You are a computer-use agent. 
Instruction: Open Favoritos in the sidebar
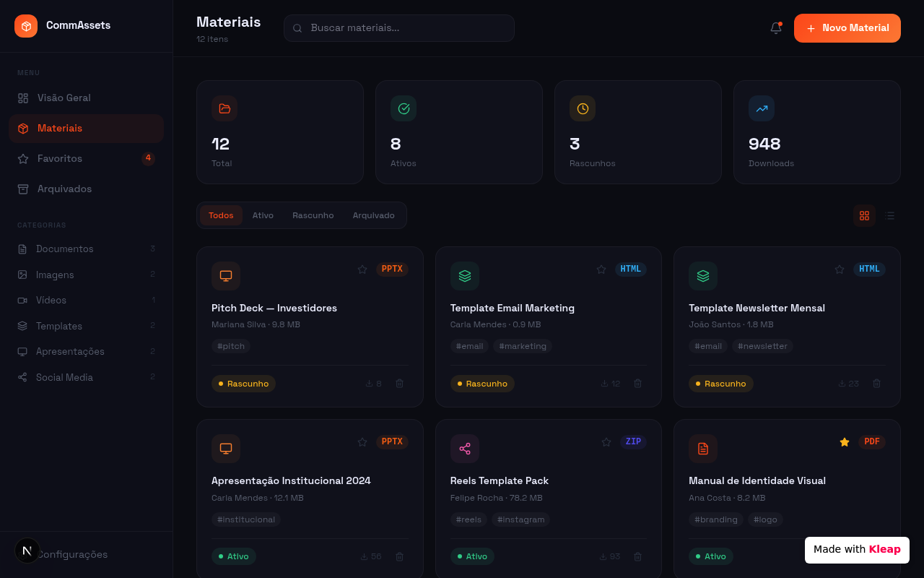pyautogui.click(x=86, y=158)
